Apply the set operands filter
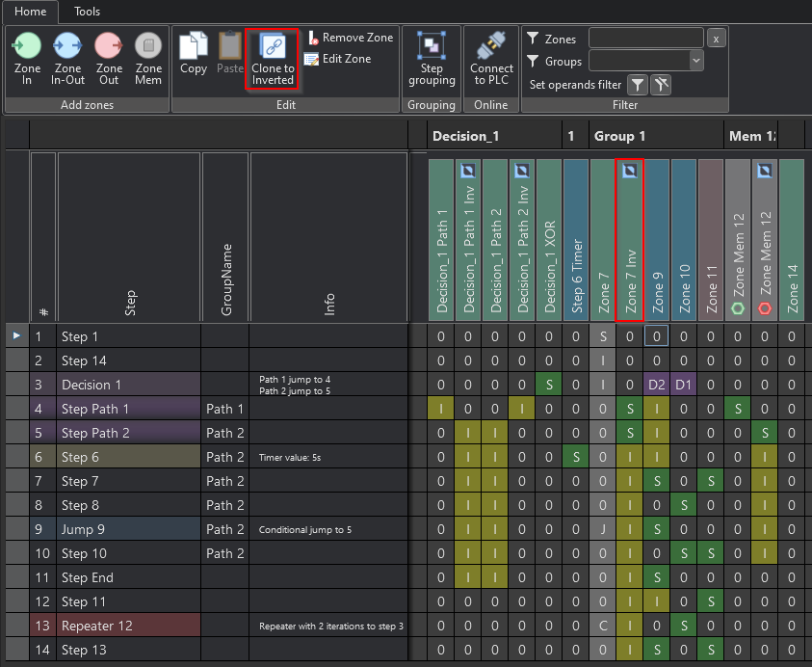The height and width of the screenshot is (667, 812). click(638, 85)
